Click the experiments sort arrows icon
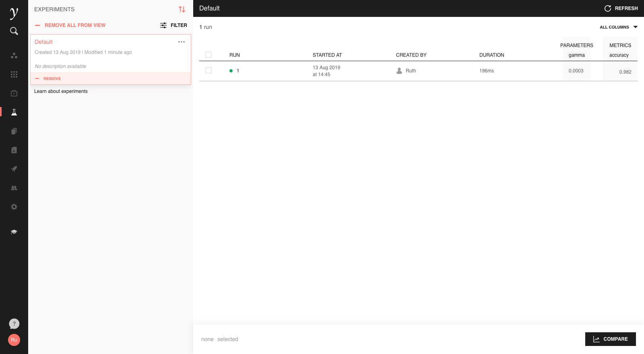The width and height of the screenshot is (644, 354). 182,9
